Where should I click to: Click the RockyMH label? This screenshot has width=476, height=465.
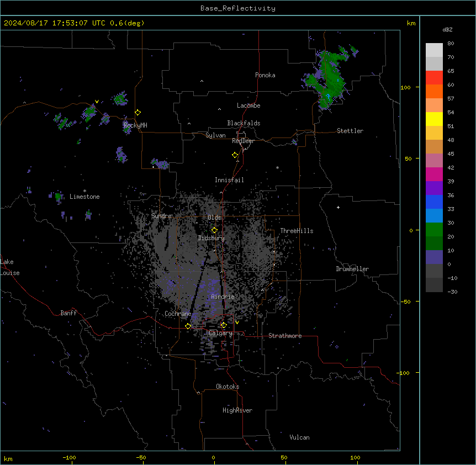coord(135,125)
